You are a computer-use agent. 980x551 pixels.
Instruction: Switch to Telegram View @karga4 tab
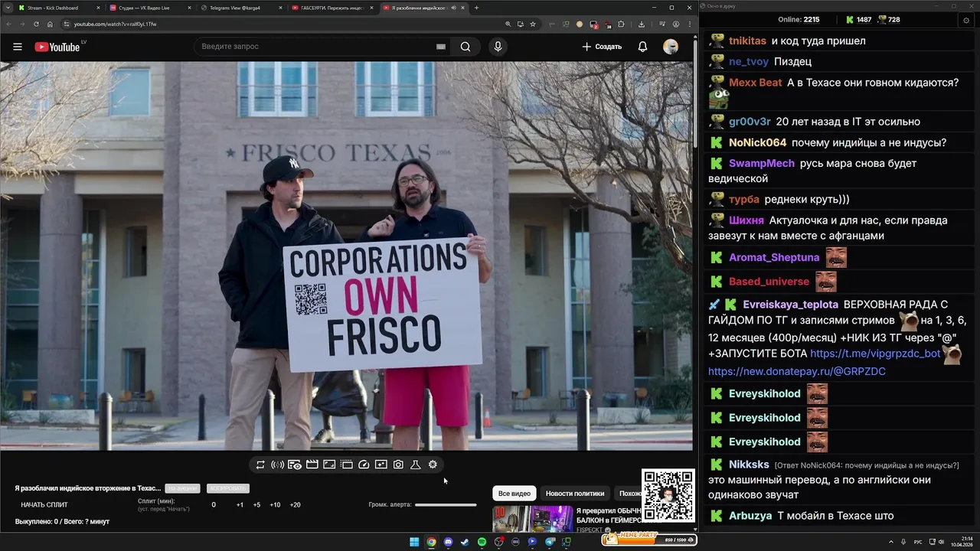point(241,8)
